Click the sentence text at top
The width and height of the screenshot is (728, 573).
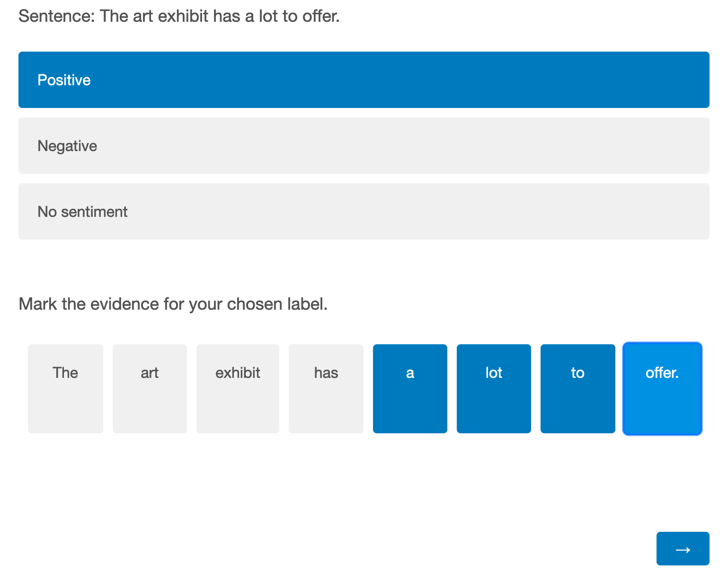click(x=179, y=16)
